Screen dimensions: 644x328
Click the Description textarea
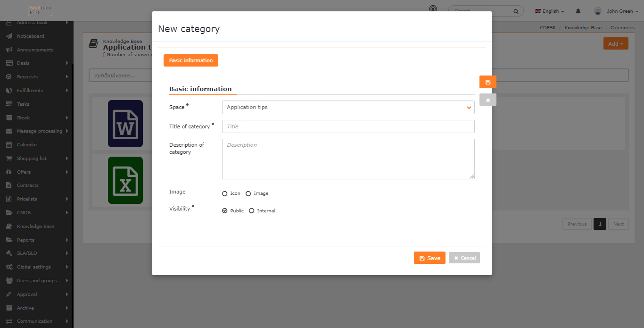[x=348, y=159]
